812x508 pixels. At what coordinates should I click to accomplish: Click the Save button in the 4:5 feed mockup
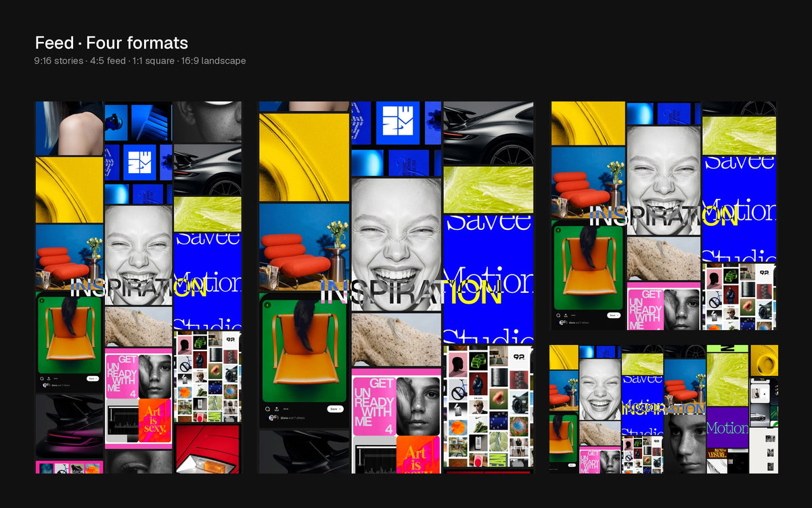336,409
